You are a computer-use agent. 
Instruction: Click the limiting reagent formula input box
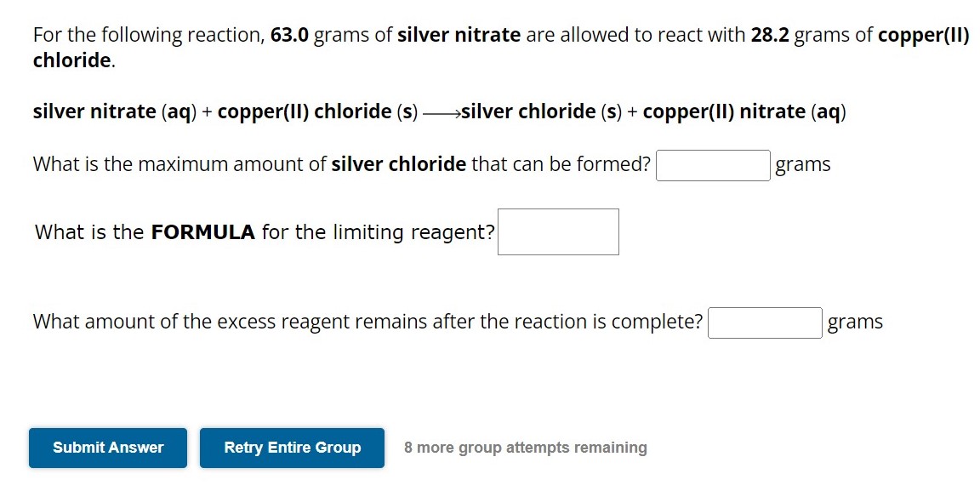[x=557, y=231]
